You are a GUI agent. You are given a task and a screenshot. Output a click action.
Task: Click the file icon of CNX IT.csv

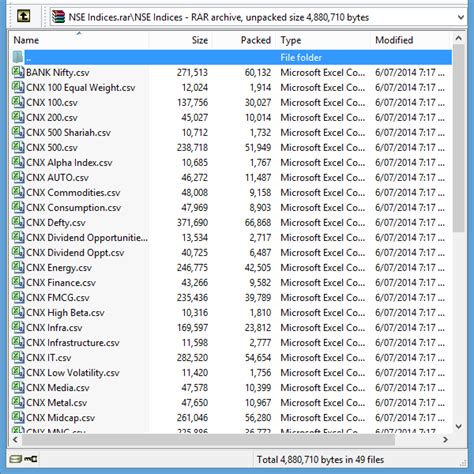point(18,357)
